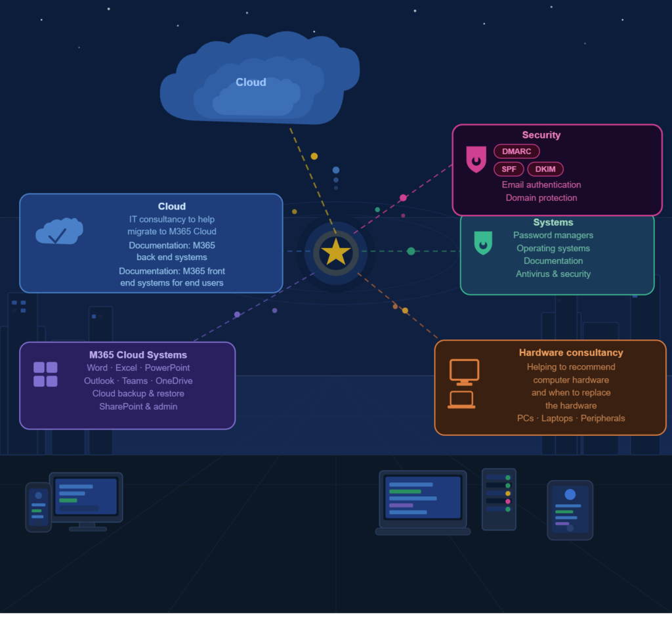Click the orange laptop icon

click(461, 400)
